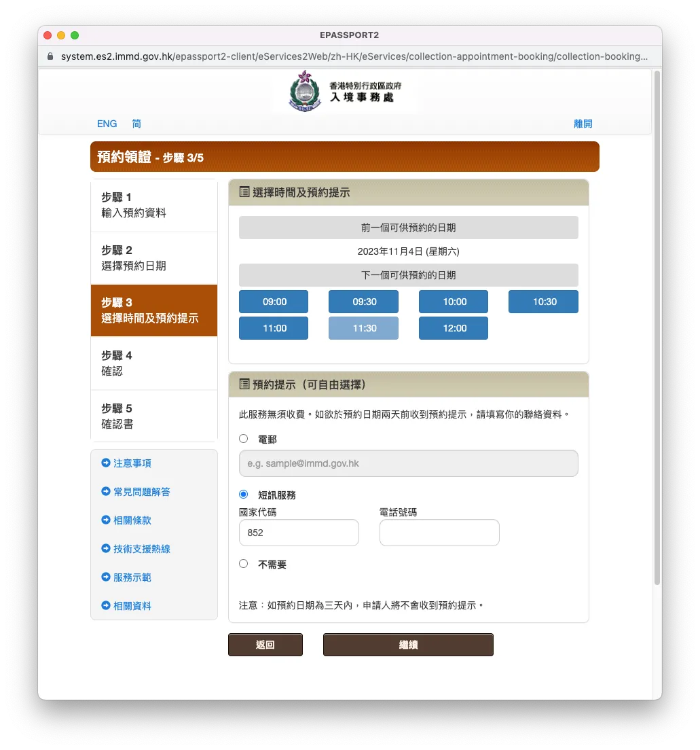
Task: Open 注意事項 link
Action: 132,463
